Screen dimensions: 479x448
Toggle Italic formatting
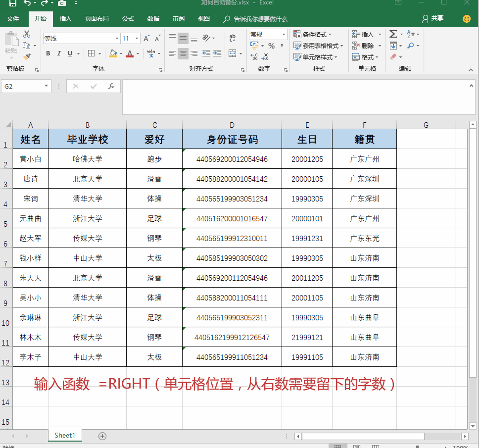tap(59, 53)
